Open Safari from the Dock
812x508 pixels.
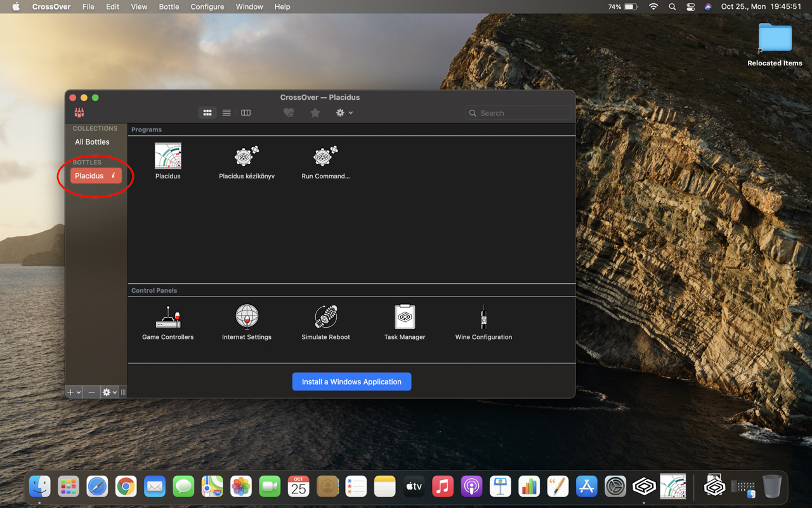(x=97, y=487)
